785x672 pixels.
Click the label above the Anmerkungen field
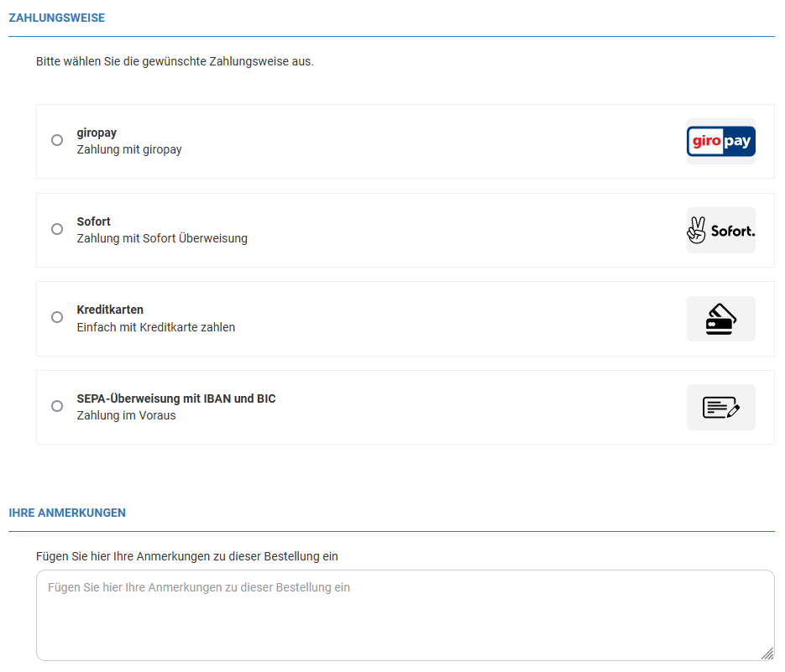pyautogui.click(x=186, y=556)
